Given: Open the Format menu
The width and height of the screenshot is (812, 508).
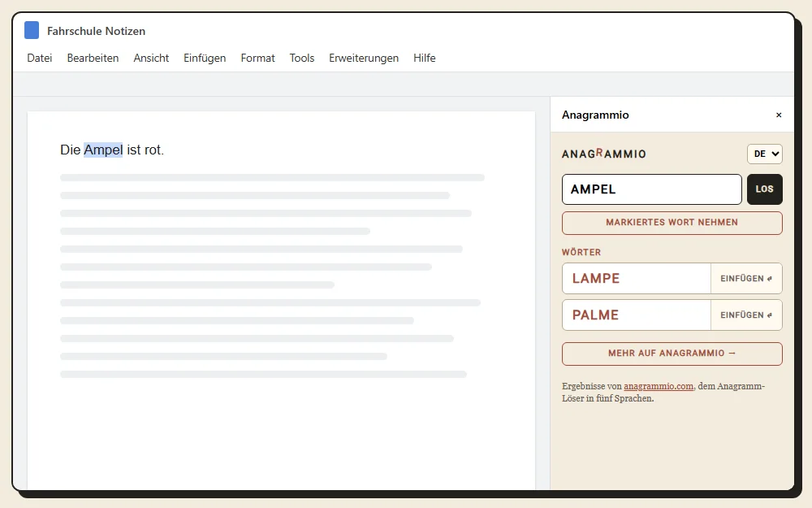Looking at the screenshot, I should click(258, 58).
